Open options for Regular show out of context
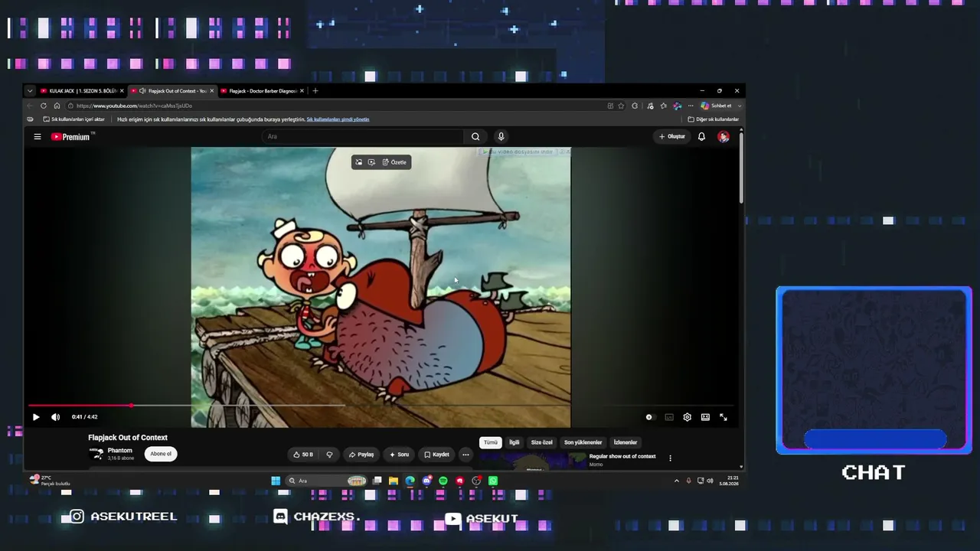This screenshot has width=980, height=551. pos(670,458)
